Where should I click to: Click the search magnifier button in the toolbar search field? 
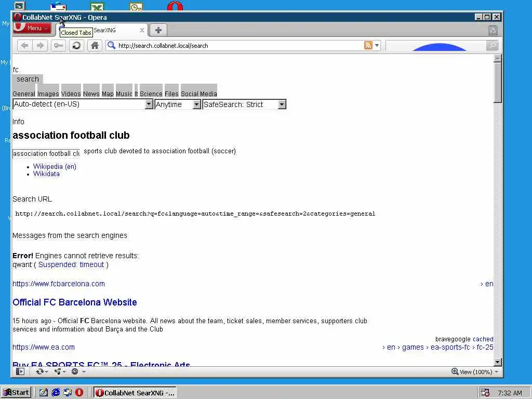pos(492,45)
